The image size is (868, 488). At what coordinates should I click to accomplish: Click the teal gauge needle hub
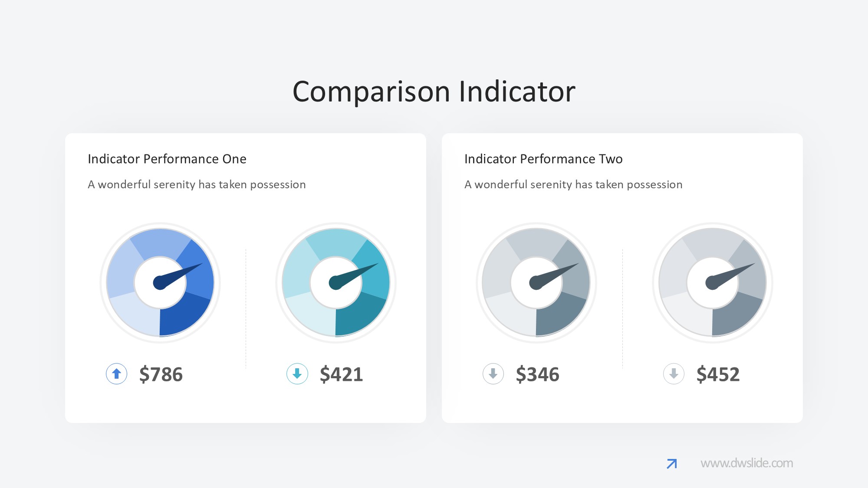tap(336, 283)
